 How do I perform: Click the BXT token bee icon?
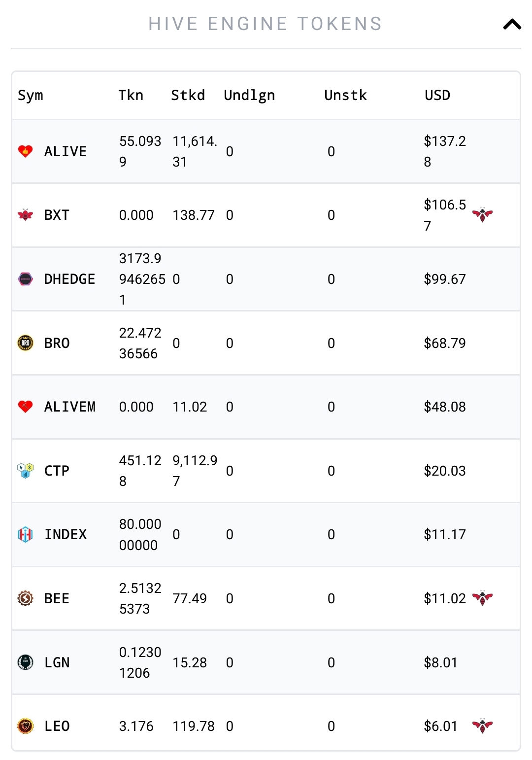click(25, 215)
